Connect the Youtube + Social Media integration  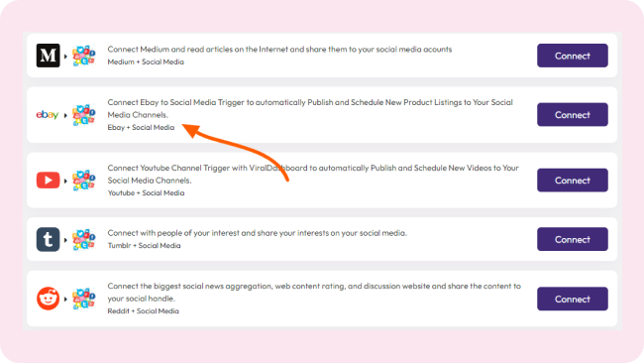point(572,181)
